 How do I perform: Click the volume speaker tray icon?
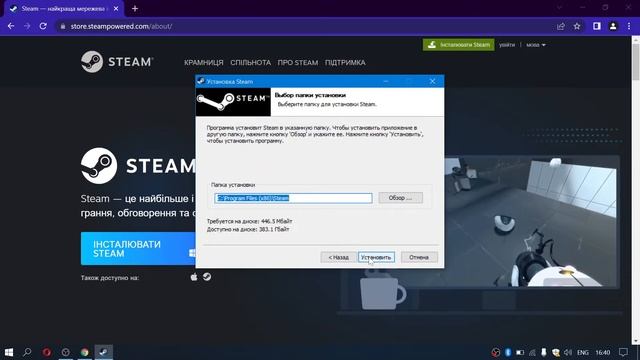pos(568,352)
